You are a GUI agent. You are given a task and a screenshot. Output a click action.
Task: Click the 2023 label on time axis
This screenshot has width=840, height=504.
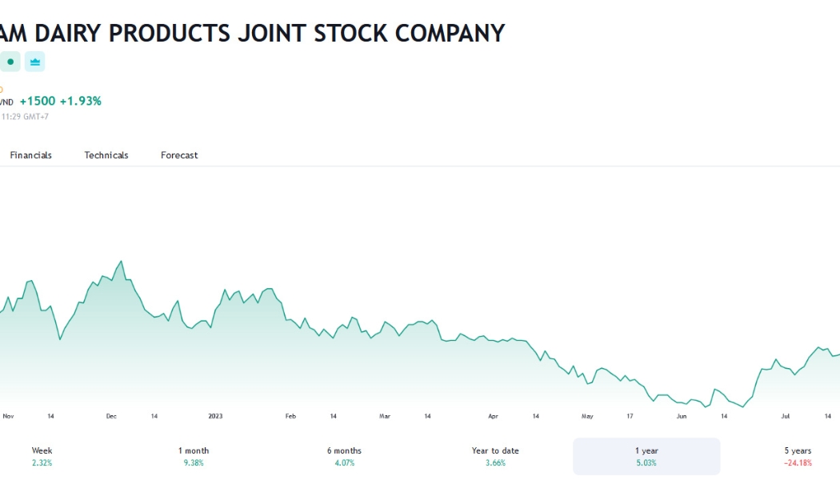pos(215,416)
